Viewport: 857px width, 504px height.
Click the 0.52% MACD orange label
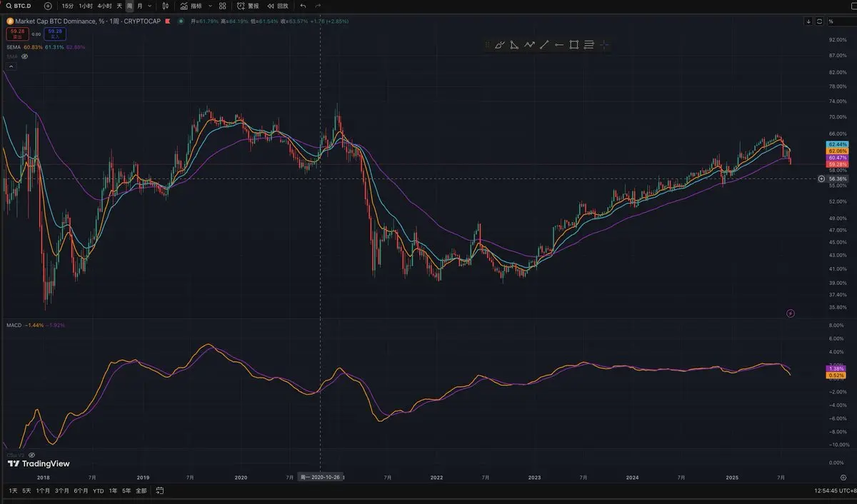point(837,375)
